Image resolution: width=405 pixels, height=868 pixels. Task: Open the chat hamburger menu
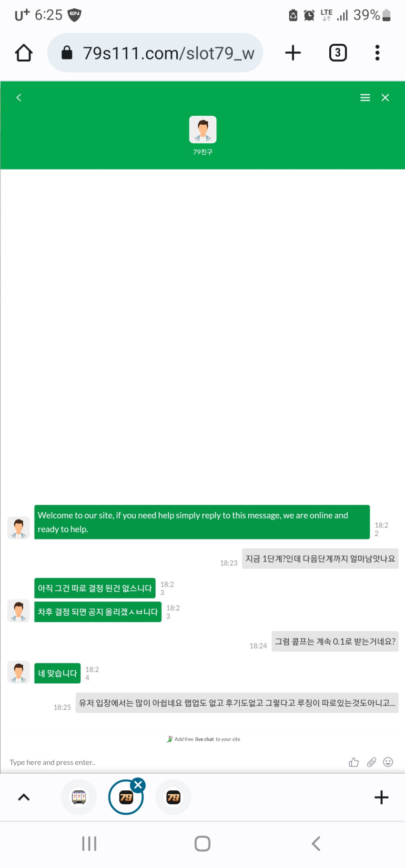[365, 98]
